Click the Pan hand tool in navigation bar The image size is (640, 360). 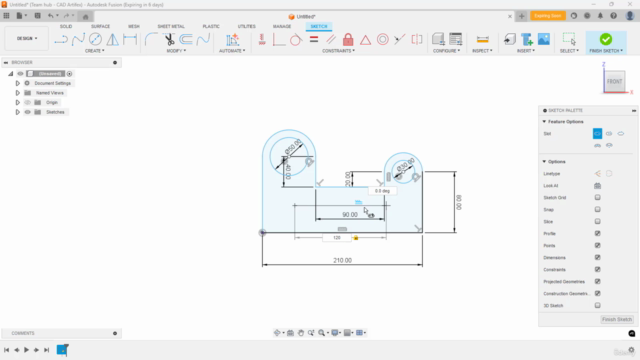click(301, 333)
